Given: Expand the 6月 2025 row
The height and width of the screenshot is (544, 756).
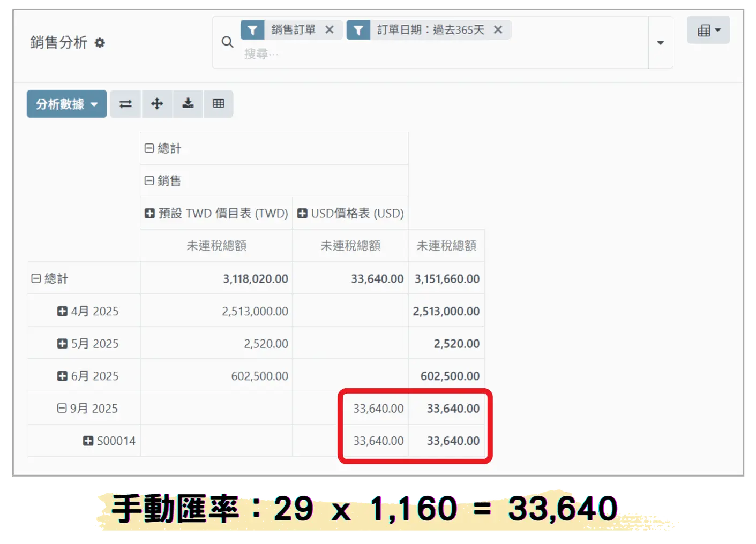Looking at the screenshot, I should 63,376.
